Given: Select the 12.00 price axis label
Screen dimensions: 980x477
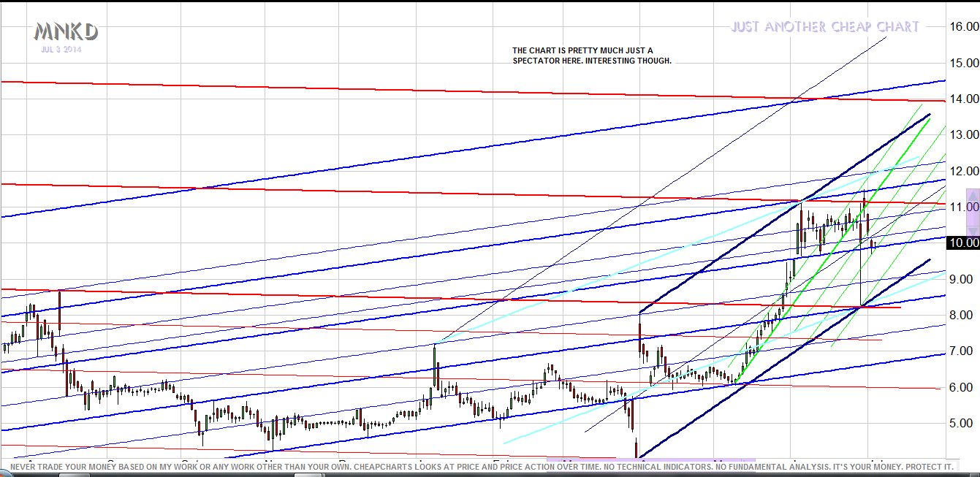Looking at the screenshot, I should point(963,171).
